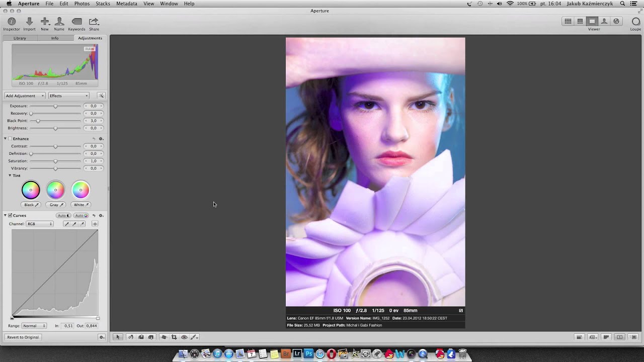This screenshot has height=362, width=644.
Task: Click the Curves Out value field
Action: click(x=92, y=326)
